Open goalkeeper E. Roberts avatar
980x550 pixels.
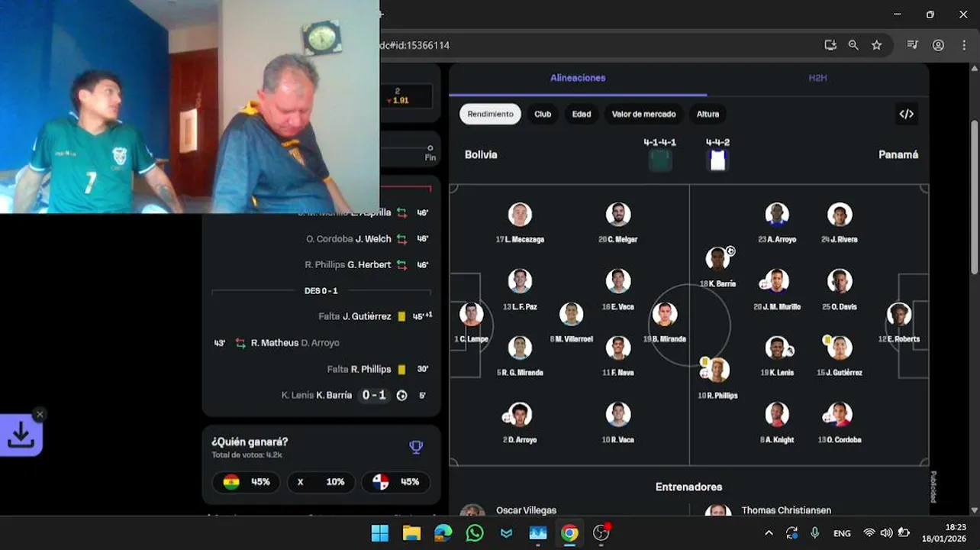(899, 314)
